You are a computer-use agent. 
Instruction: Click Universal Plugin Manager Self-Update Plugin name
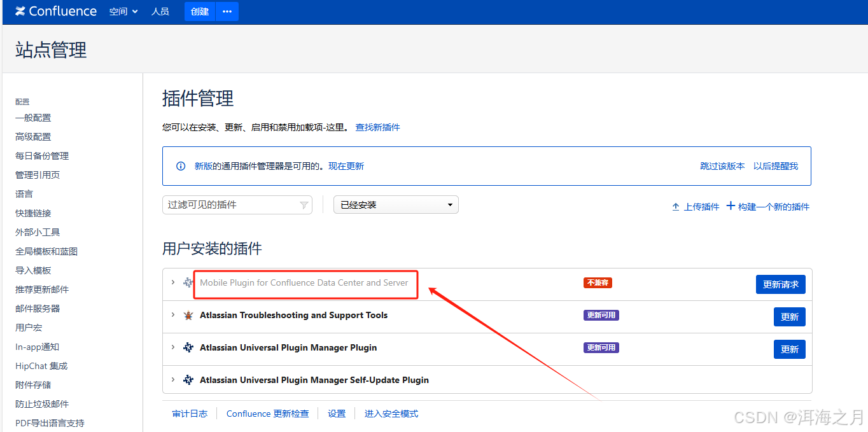click(x=314, y=380)
